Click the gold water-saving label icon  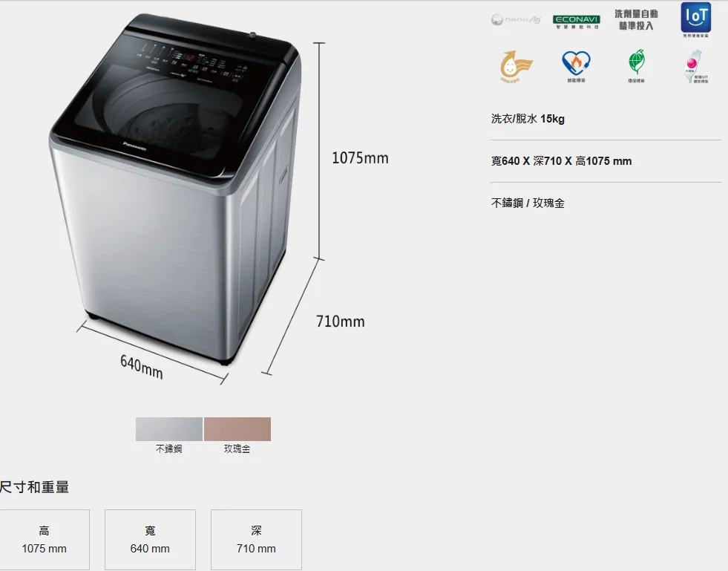[516, 66]
